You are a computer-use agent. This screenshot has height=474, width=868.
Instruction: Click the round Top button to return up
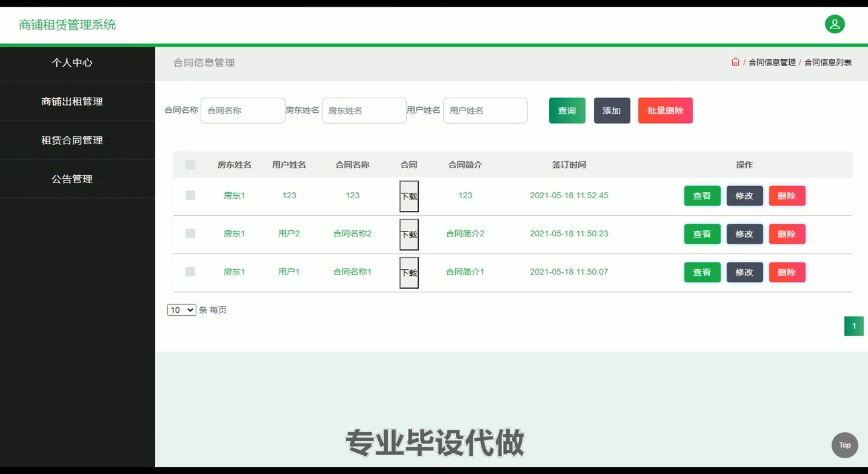pos(844,445)
